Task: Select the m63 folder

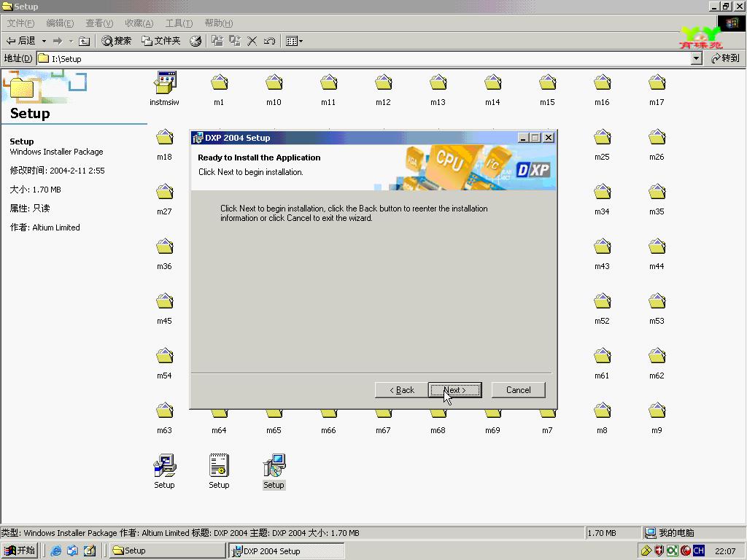Action: coord(164,418)
